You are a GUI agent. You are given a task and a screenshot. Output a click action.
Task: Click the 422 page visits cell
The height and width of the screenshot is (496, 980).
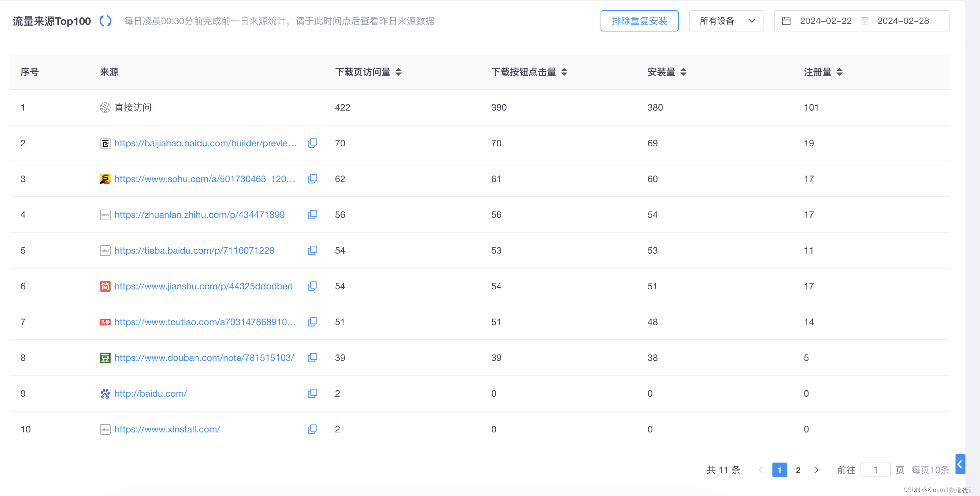pos(342,108)
